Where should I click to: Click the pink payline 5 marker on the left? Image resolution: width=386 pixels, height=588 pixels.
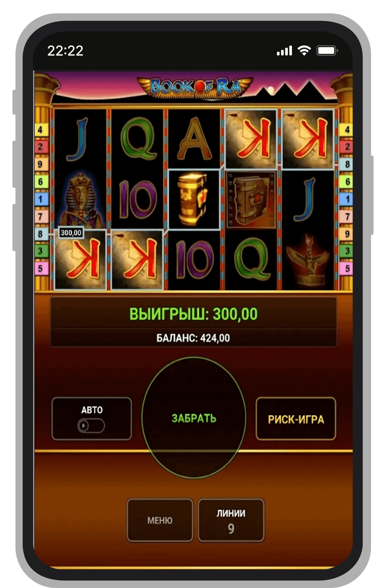tap(41, 269)
